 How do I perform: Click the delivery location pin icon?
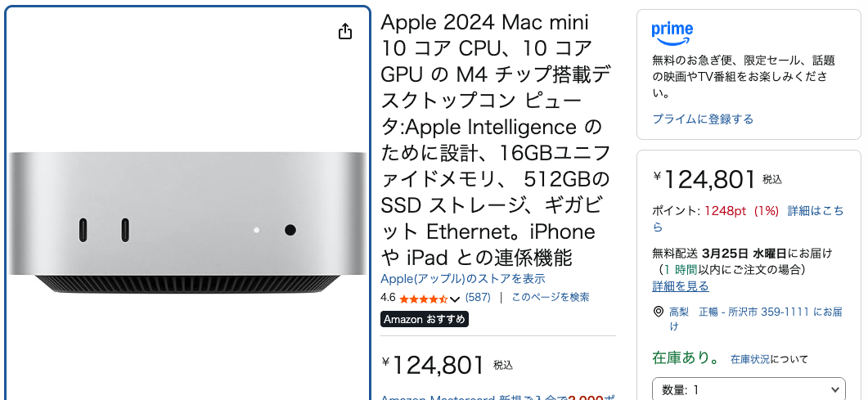659,312
